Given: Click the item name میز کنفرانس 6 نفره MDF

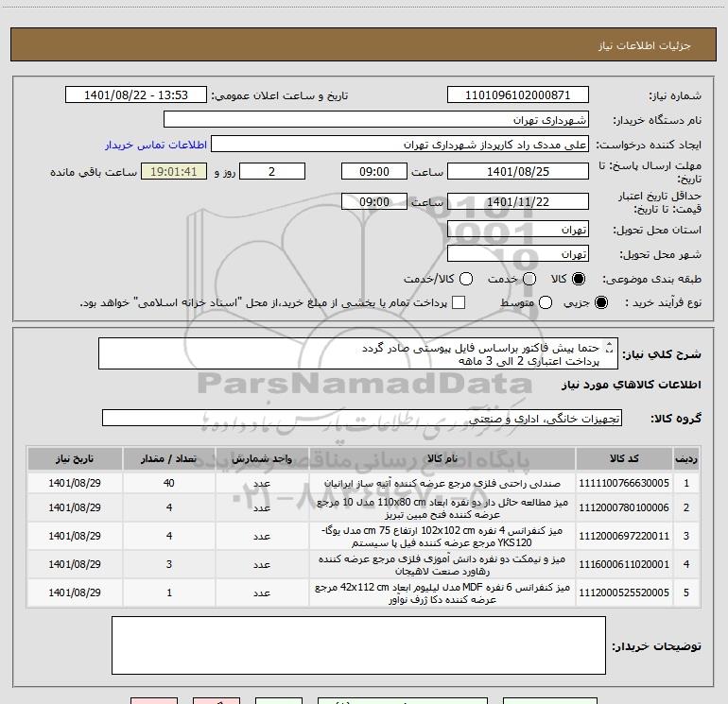Looking at the screenshot, I should pos(442,593).
